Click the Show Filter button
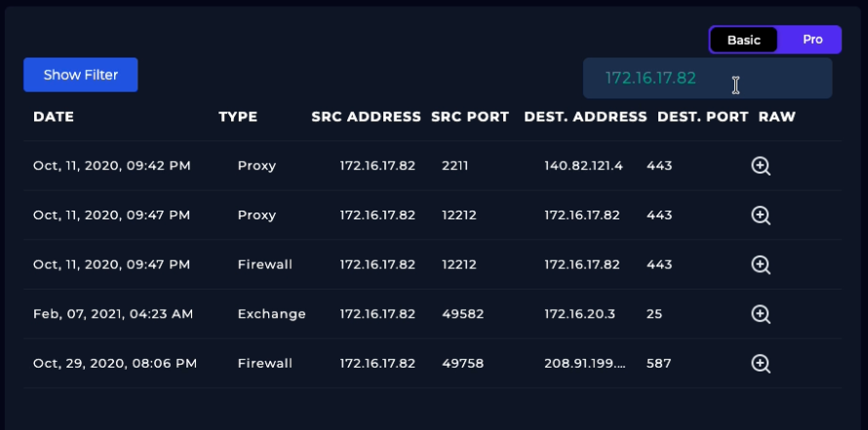This screenshot has height=430, width=868. coord(81,75)
